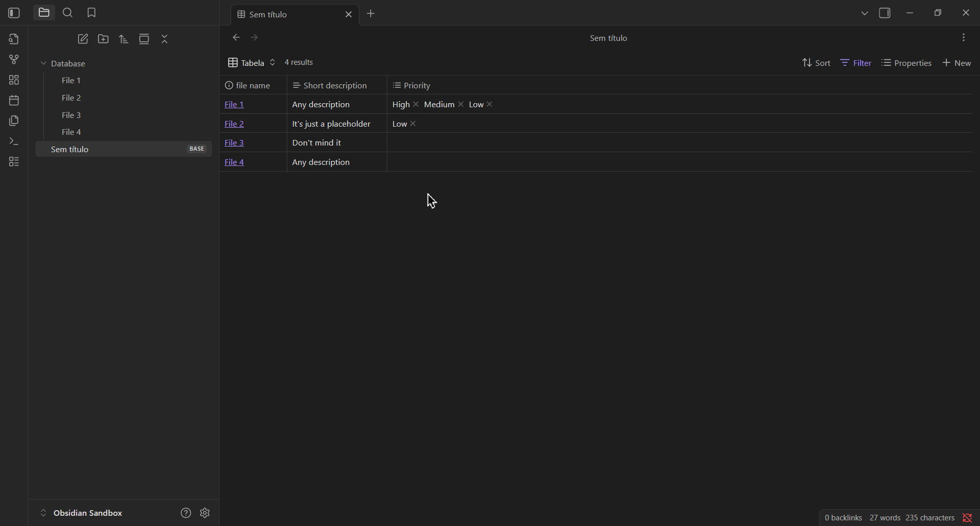Open today's daily note
This screenshot has height=526, width=980.
pyautogui.click(x=14, y=100)
